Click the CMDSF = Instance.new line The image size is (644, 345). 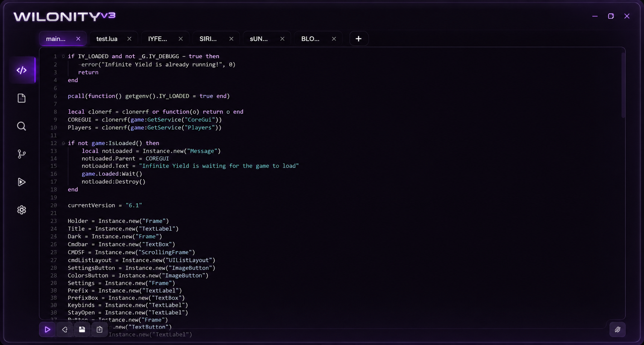tap(132, 253)
